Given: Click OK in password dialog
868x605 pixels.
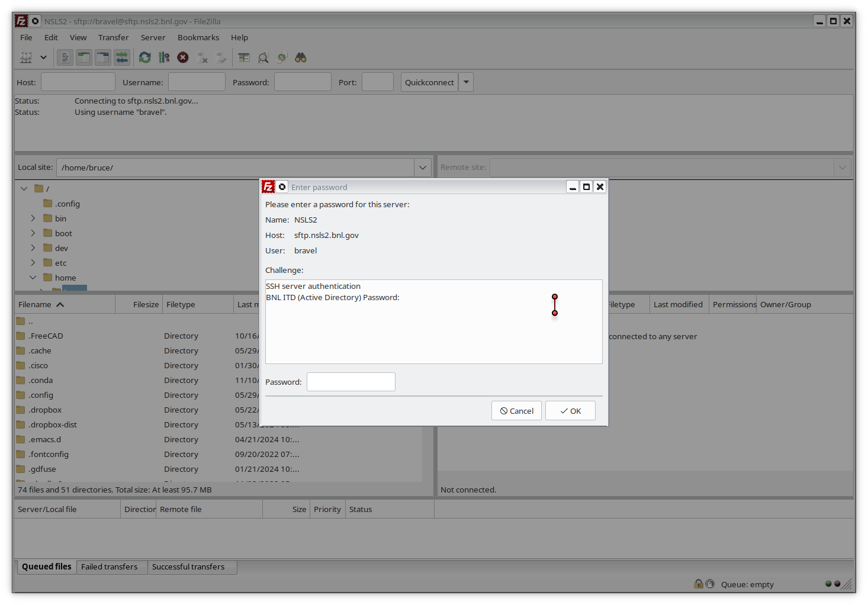Looking at the screenshot, I should pyautogui.click(x=570, y=411).
